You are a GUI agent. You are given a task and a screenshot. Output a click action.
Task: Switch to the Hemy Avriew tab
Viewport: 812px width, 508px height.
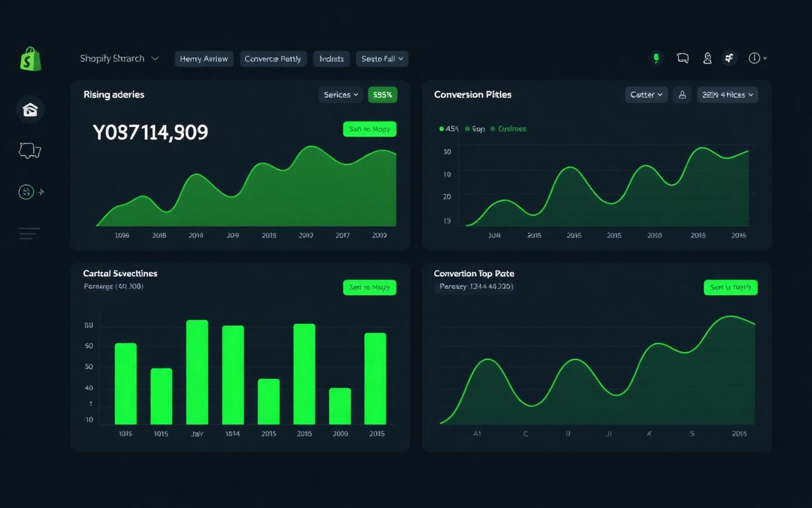[x=204, y=59]
